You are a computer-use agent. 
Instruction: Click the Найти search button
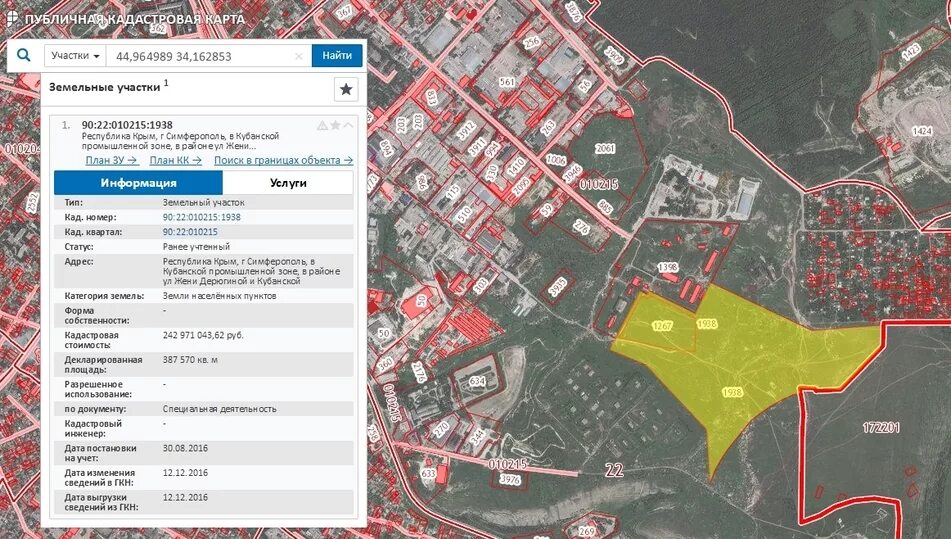(x=337, y=56)
